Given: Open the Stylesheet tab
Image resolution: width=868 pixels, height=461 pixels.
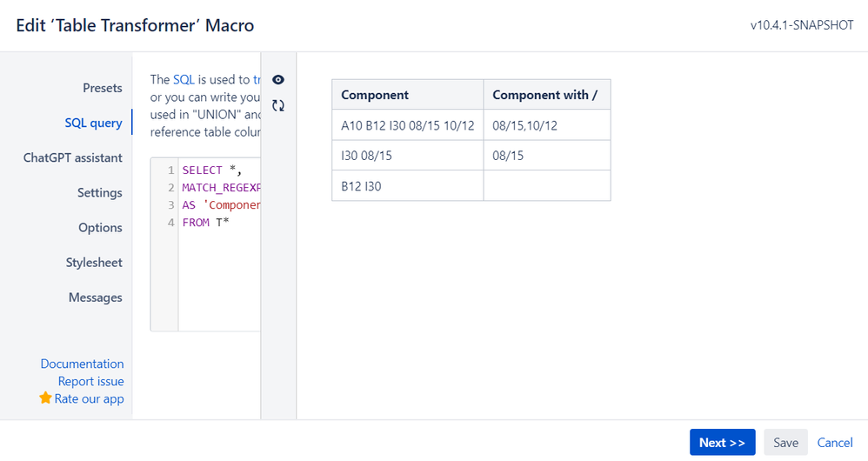Looking at the screenshot, I should (x=94, y=262).
